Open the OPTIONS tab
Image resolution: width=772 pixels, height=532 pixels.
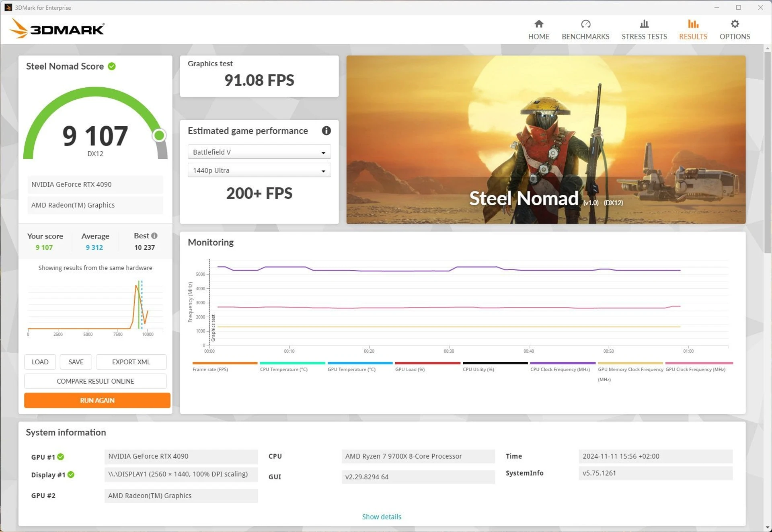tap(735, 30)
